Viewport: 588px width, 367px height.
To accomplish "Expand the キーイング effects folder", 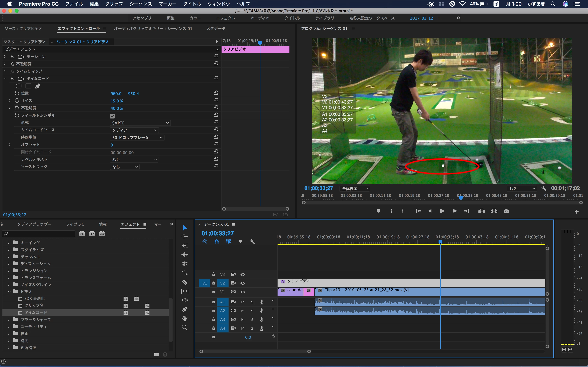I will click(9, 243).
